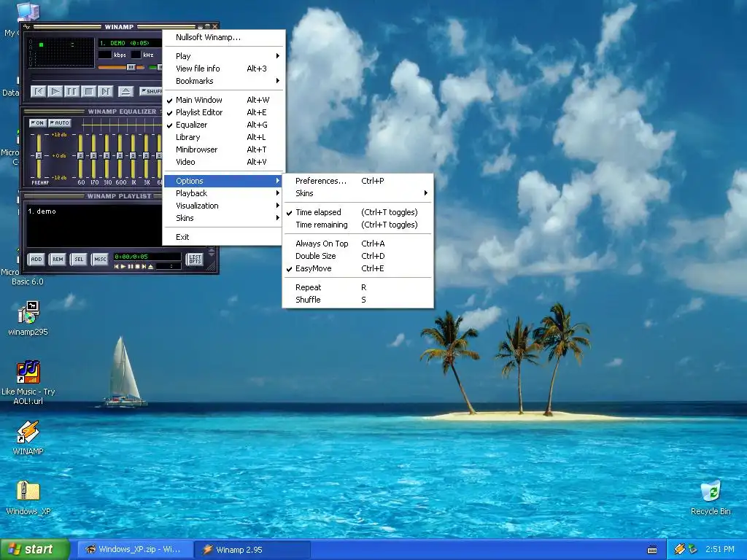The image size is (747, 560).
Task: Switch to the Windows_XP.zip taskbar window
Action: [x=135, y=549]
